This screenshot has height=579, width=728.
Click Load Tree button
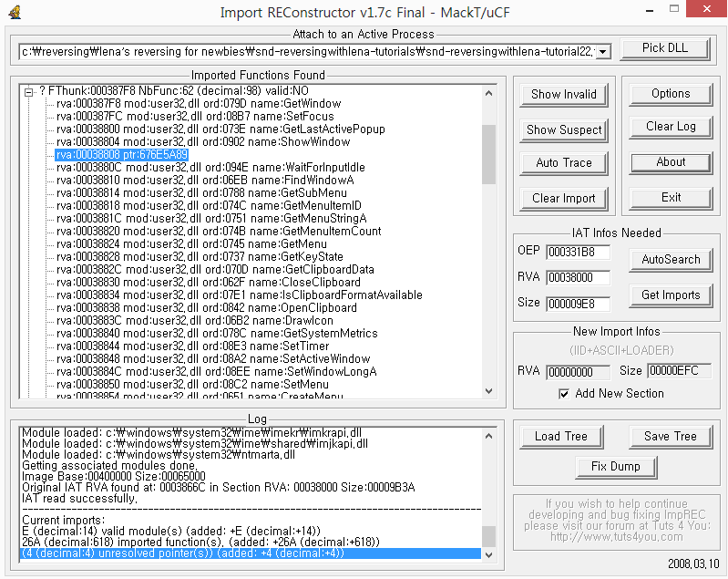[x=561, y=437]
